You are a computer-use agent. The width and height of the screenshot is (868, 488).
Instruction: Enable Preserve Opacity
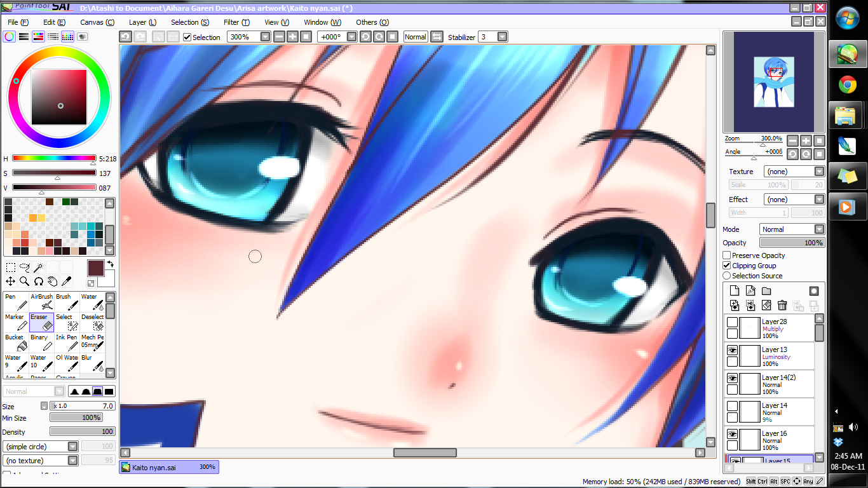(x=727, y=255)
